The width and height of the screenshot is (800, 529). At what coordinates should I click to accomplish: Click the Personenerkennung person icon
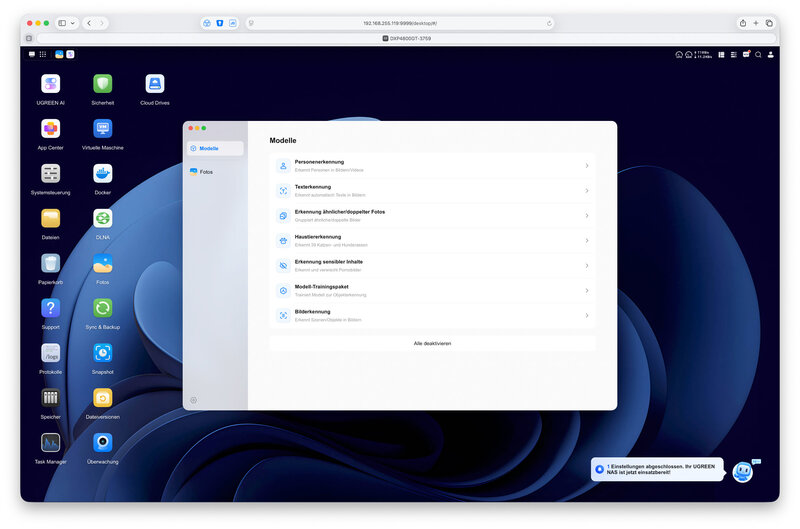tap(283, 166)
